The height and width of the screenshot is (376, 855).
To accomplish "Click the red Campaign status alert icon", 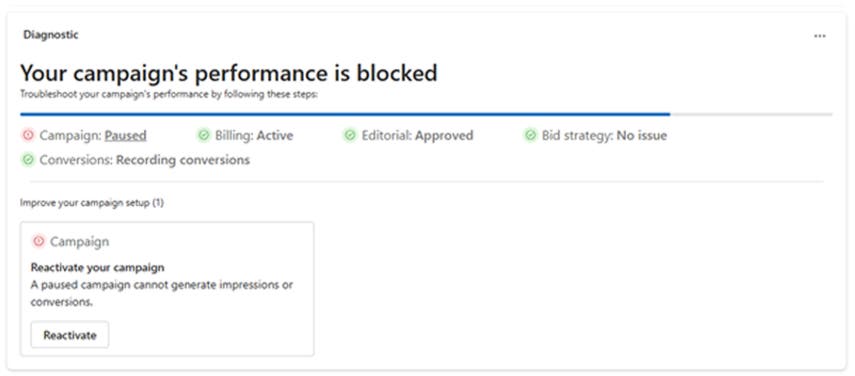I will 28,135.
